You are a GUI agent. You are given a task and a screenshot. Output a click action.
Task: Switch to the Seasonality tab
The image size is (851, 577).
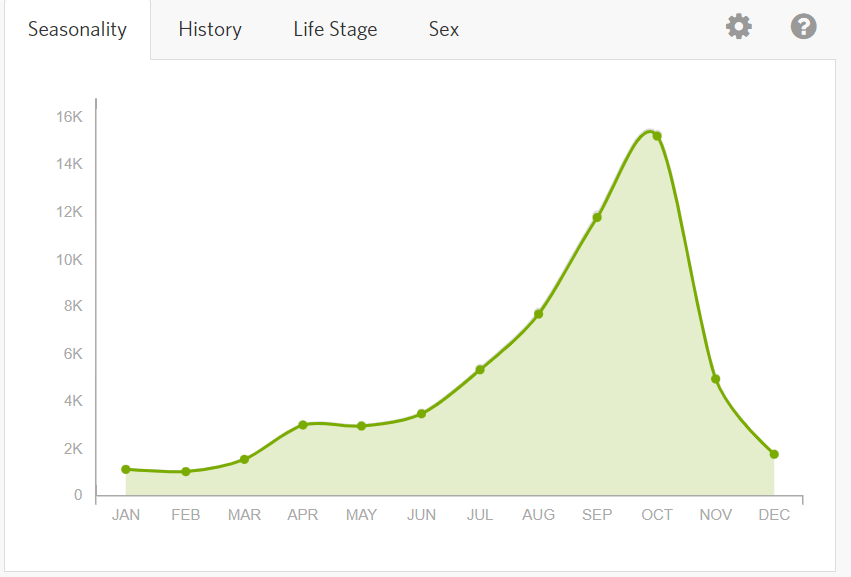click(x=77, y=29)
